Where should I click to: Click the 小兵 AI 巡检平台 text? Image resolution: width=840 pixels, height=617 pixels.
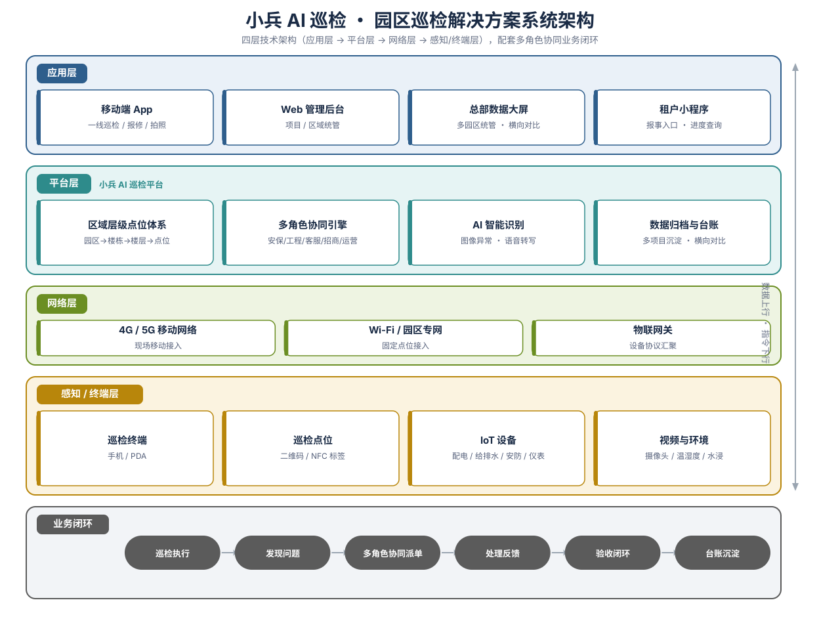[131, 185]
